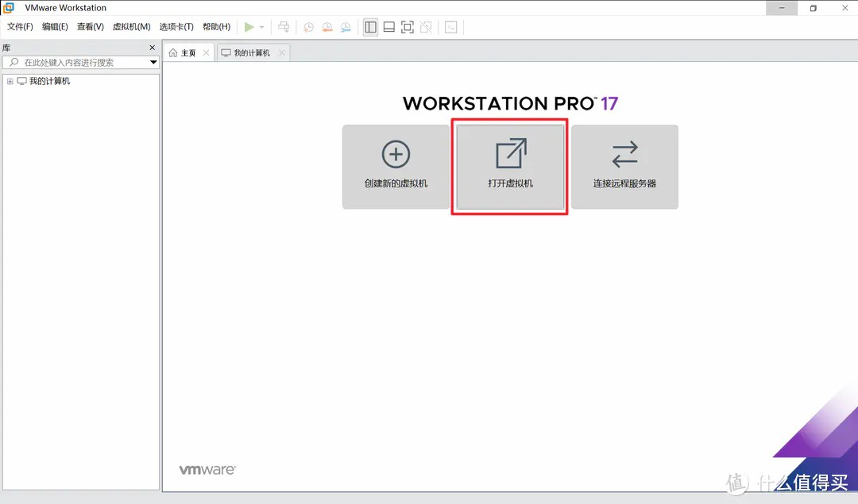Open the 虚拟机(M) menu
858x504 pixels.
131,27
